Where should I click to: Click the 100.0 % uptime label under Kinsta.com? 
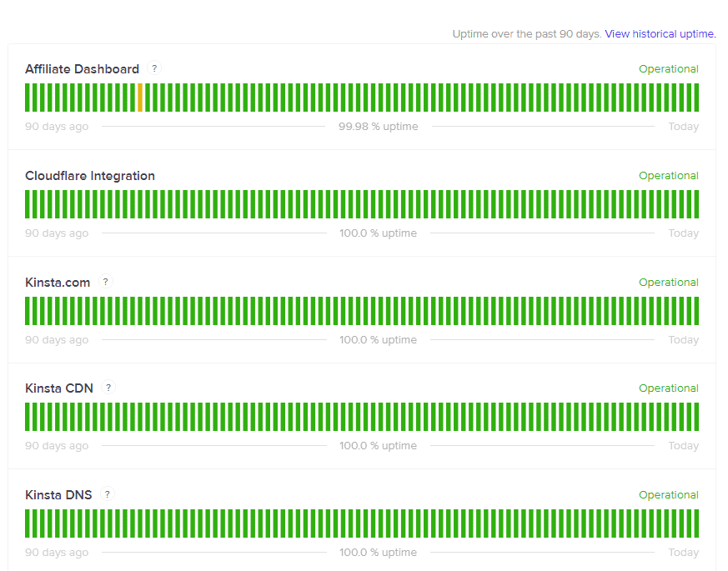pos(378,339)
